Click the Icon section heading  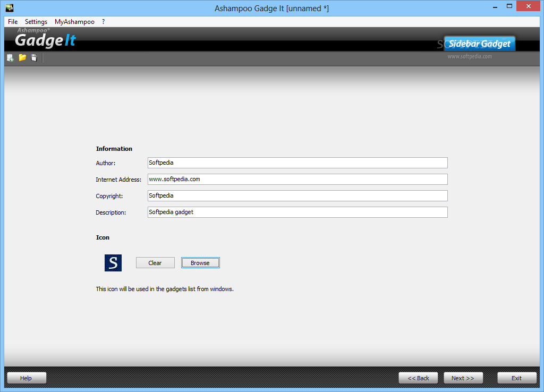pos(103,237)
